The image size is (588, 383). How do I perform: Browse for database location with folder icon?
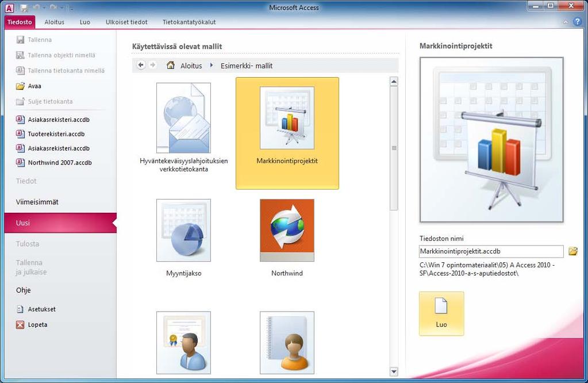[x=573, y=251]
